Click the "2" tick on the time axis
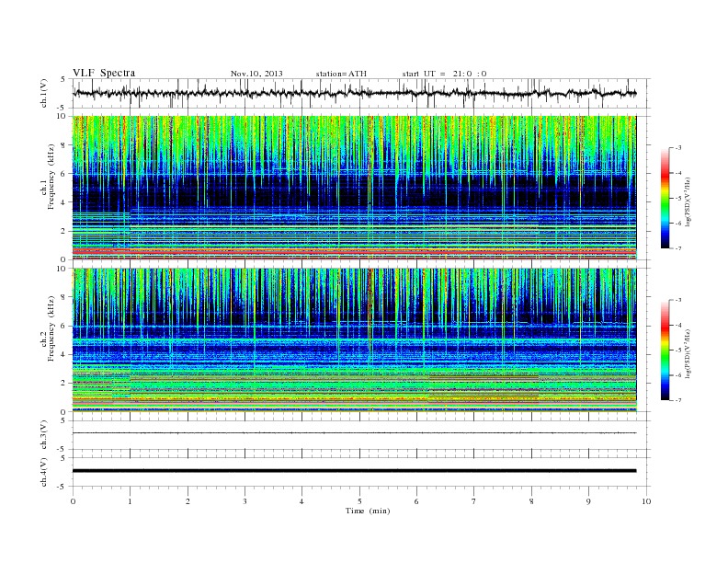Image resolution: width=728 pixels, height=563 pixels. tap(188, 501)
